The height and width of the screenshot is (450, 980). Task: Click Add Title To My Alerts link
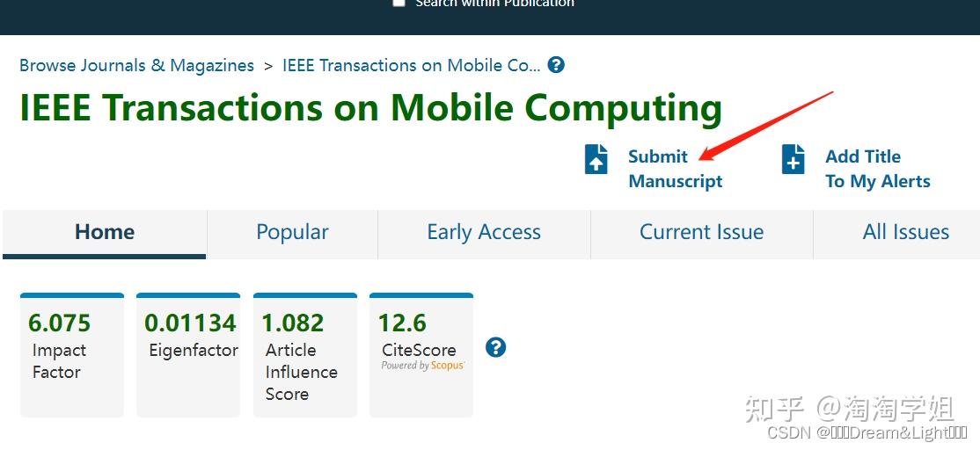click(x=877, y=169)
